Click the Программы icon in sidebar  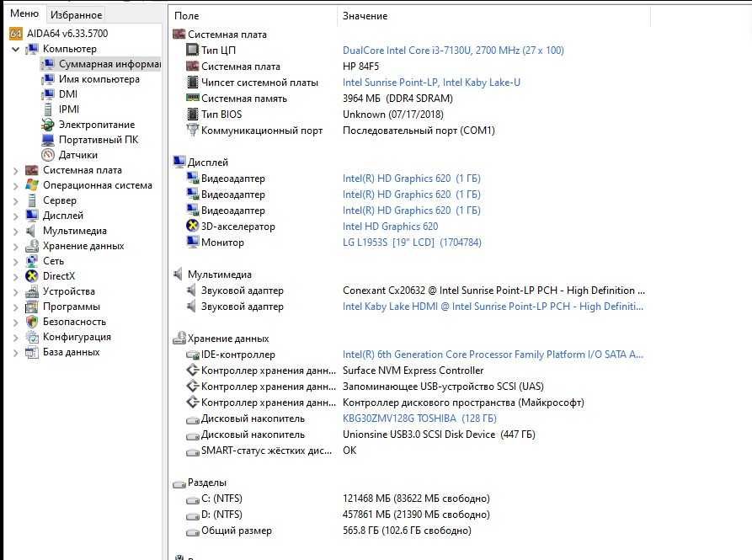(32, 307)
